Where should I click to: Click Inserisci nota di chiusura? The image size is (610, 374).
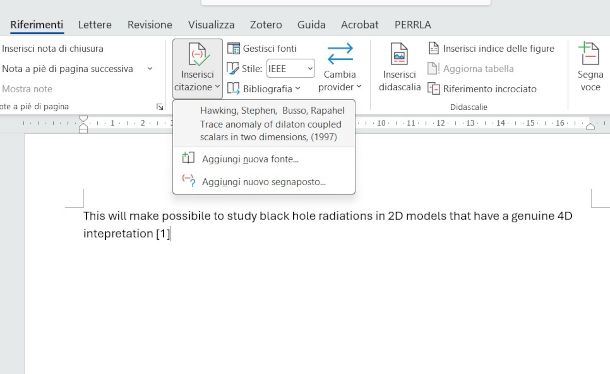pos(53,49)
